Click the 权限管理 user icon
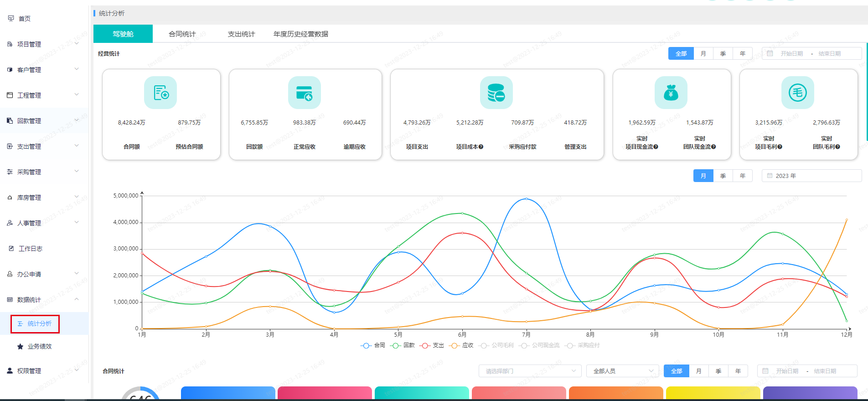This screenshot has height=401, width=868. point(10,371)
